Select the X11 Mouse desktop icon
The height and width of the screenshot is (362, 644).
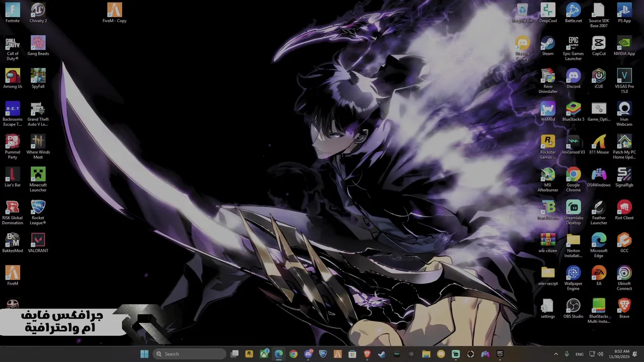click(x=599, y=144)
